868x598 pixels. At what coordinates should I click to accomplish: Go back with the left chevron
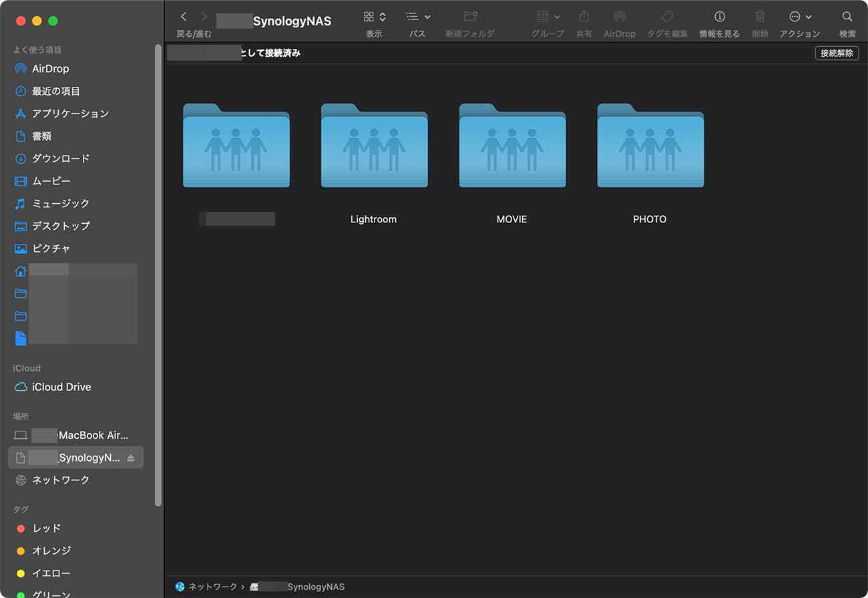pyautogui.click(x=184, y=17)
